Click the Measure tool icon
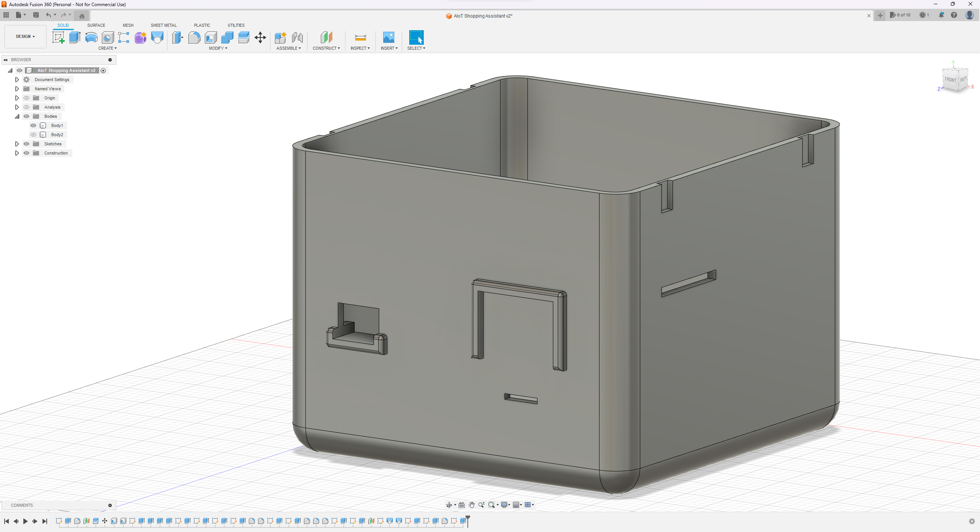 click(360, 37)
